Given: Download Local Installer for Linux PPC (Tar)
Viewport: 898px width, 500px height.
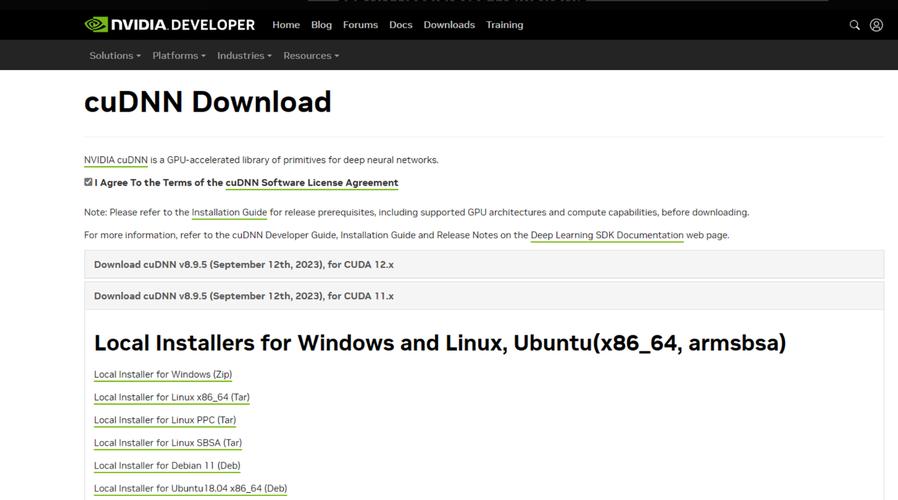Looking at the screenshot, I should point(165,420).
